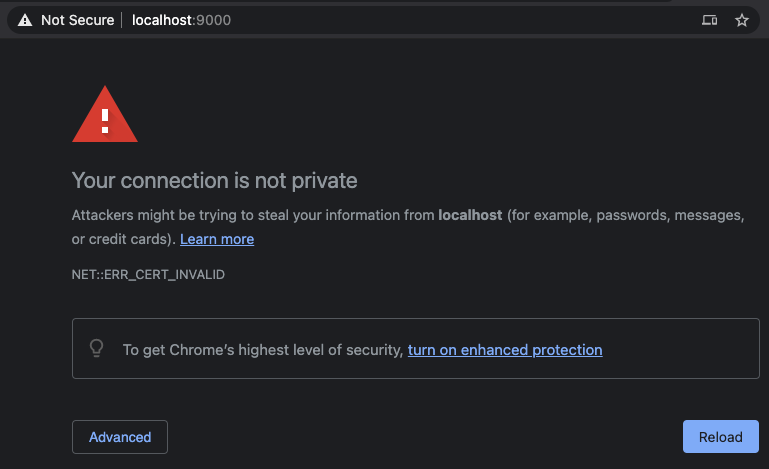The height and width of the screenshot is (469, 769).
Task: Expand the Advanced options button
Action: (x=120, y=437)
